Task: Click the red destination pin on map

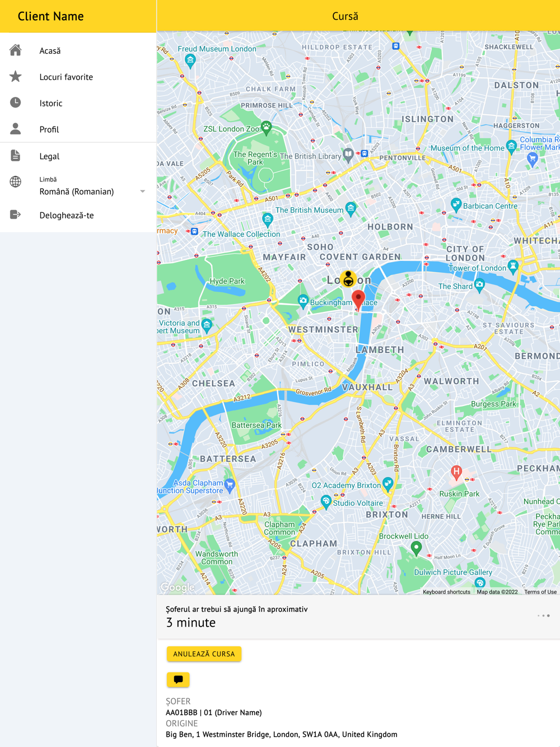Action: pyautogui.click(x=358, y=300)
